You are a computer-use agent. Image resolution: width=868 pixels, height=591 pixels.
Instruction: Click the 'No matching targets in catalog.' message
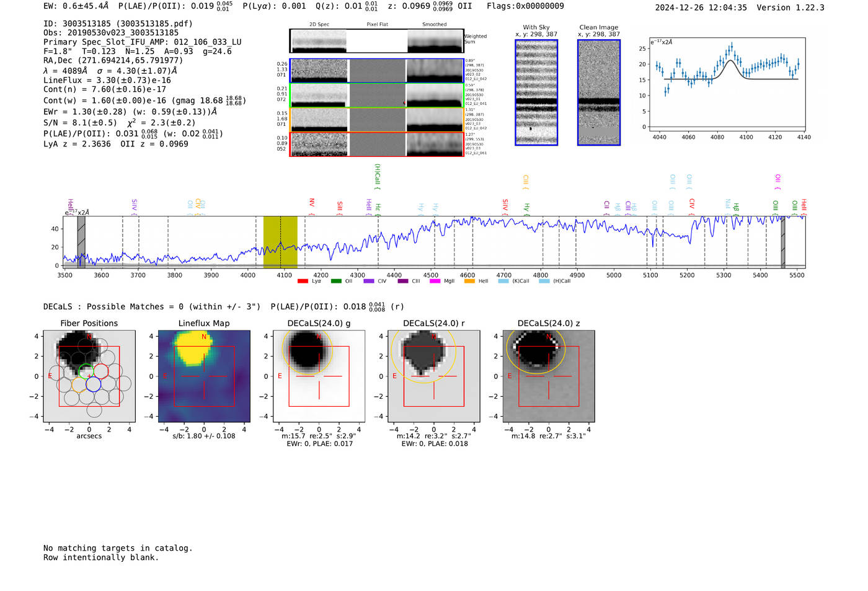pos(118,548)
